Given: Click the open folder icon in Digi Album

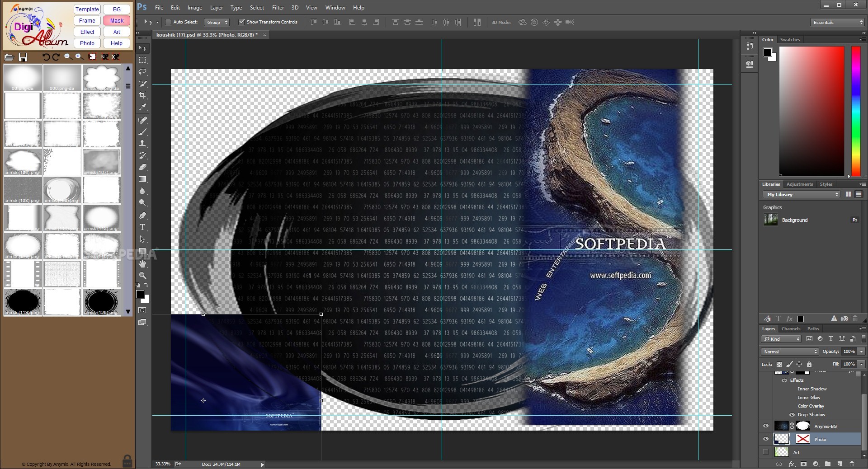Looking at the screenshot, I should [9, 57].
